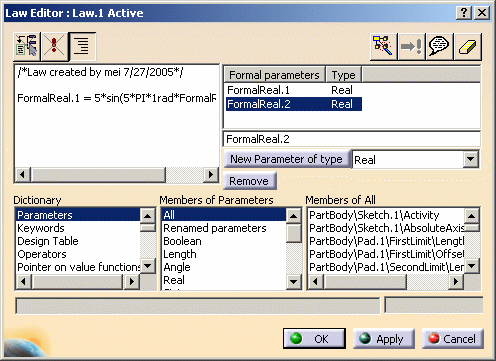Open the parameter type Real dropdown

470,159
